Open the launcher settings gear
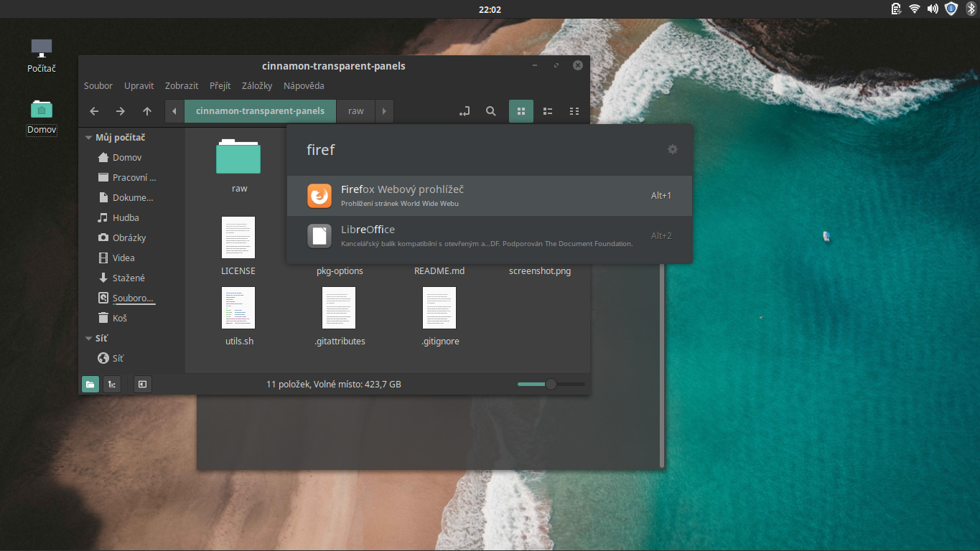 tap(673, 149)
